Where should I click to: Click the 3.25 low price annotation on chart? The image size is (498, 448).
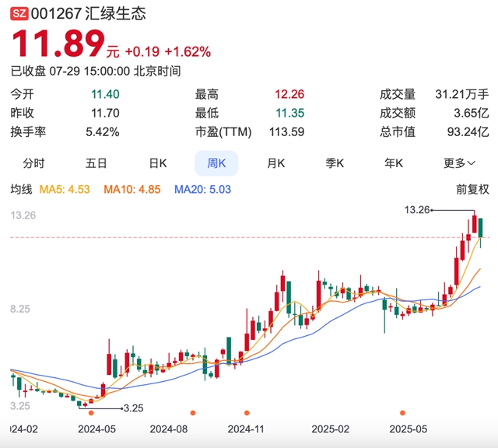pyautogui.click(x=133, y=408)
